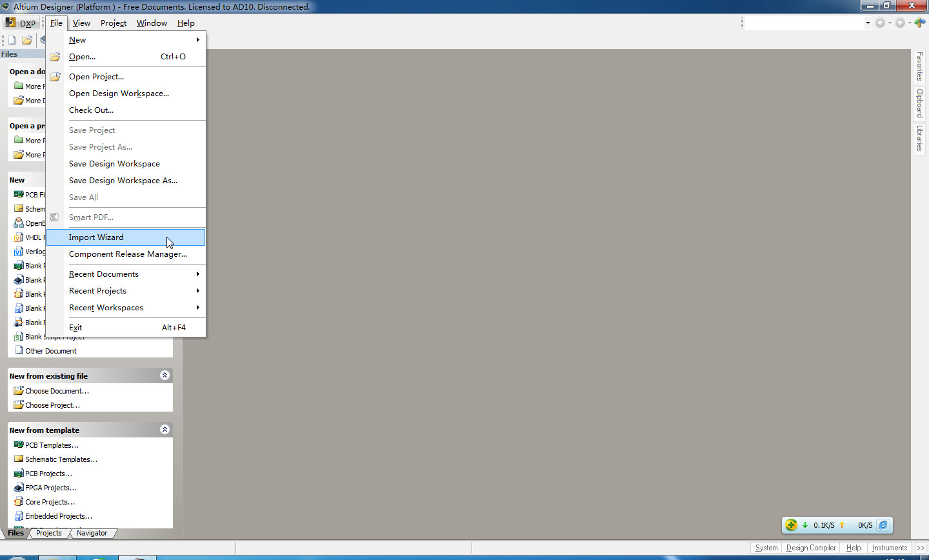Viewport: 929px width, 560px height.
Task: Click the green 360 accelerator ball icon
Action: (792, 525)
